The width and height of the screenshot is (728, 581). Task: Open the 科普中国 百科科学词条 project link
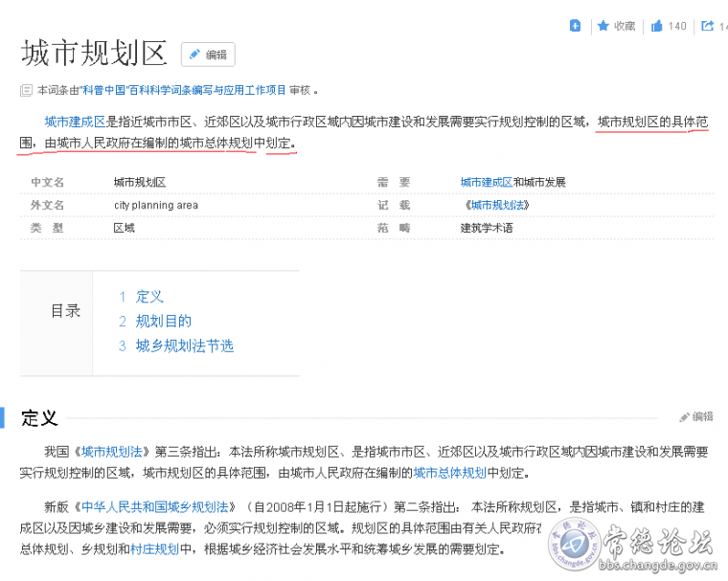click(x=184, y=90)
